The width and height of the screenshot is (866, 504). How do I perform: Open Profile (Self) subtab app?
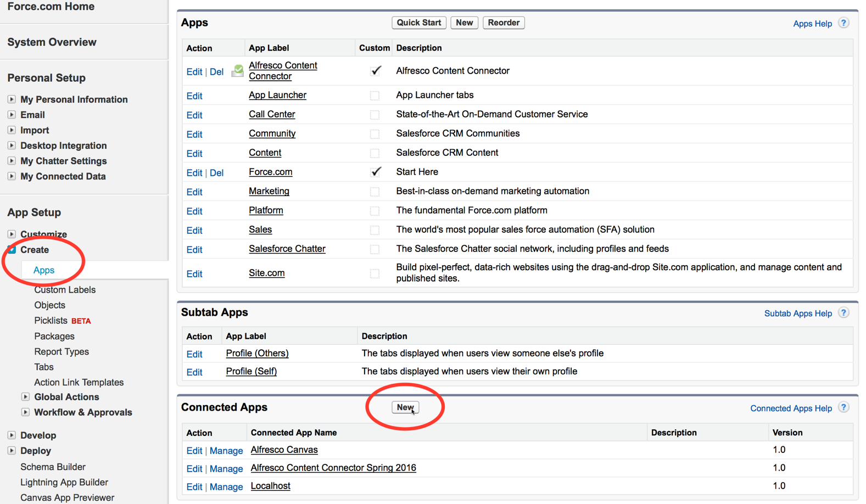[252, 372]
